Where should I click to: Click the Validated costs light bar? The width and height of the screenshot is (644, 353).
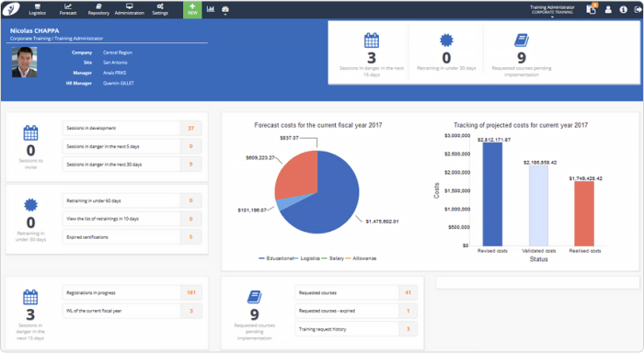pos(538,206)
